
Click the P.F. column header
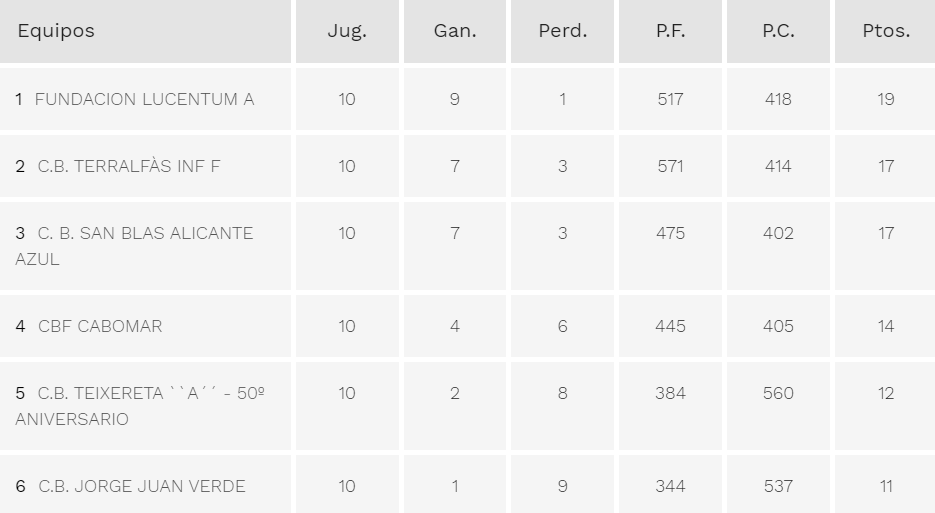pyautogui.click(x=670, y=31)
